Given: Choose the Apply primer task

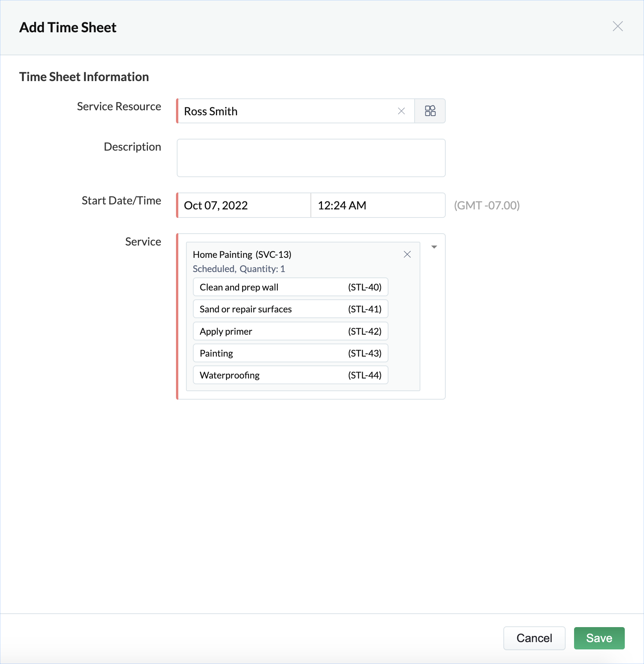Looking at the screenshot, I should pyautogui.click(x=290, y=331).
